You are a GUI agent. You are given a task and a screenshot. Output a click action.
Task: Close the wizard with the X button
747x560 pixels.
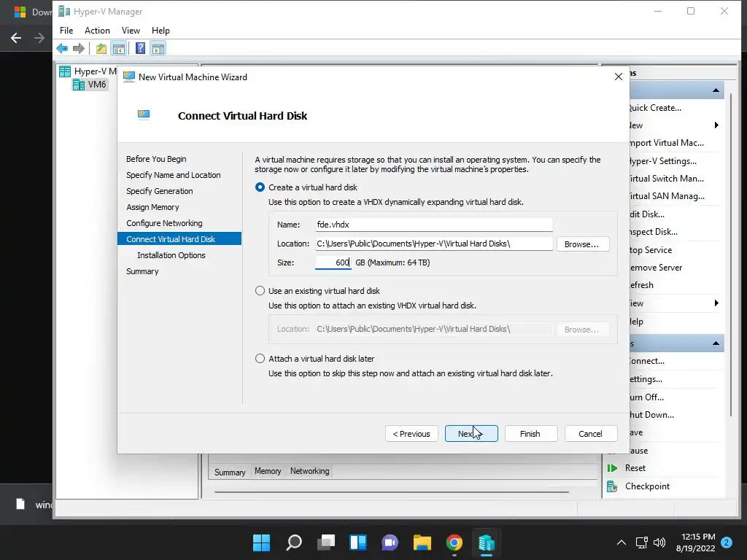(619, 77)
